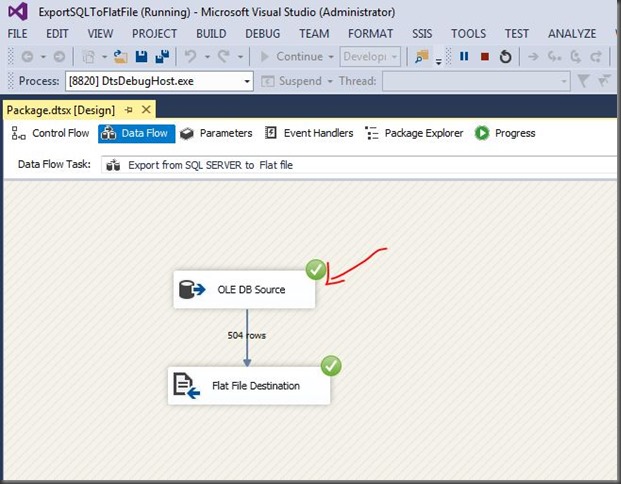Open the TOOLS menu
Viewport: 621px width, 484px height.
[x=469, y=34]
